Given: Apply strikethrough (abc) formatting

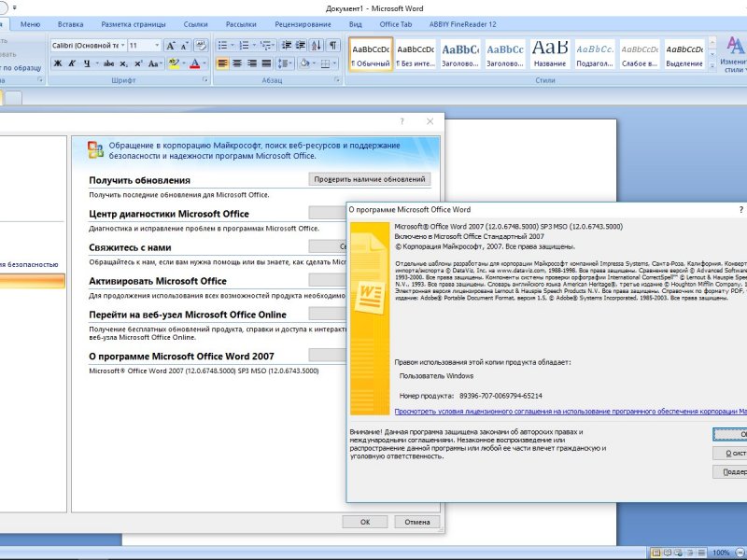Looking at the screenshot, I should [x=108, y=63].
